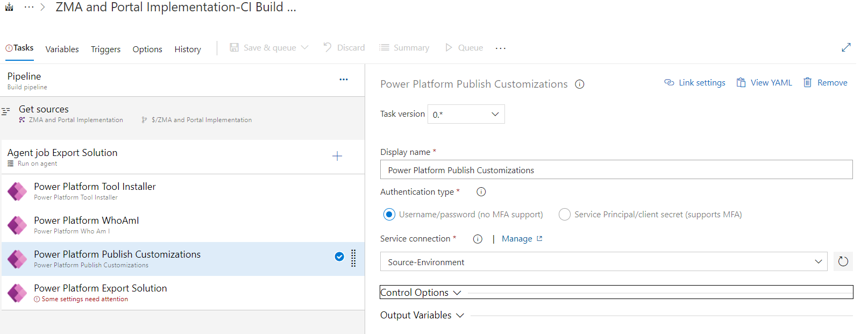The image size is (868, 334).
Task: Toggle the blue checkmark on Publish Customizations
Action: coord(339,257)
